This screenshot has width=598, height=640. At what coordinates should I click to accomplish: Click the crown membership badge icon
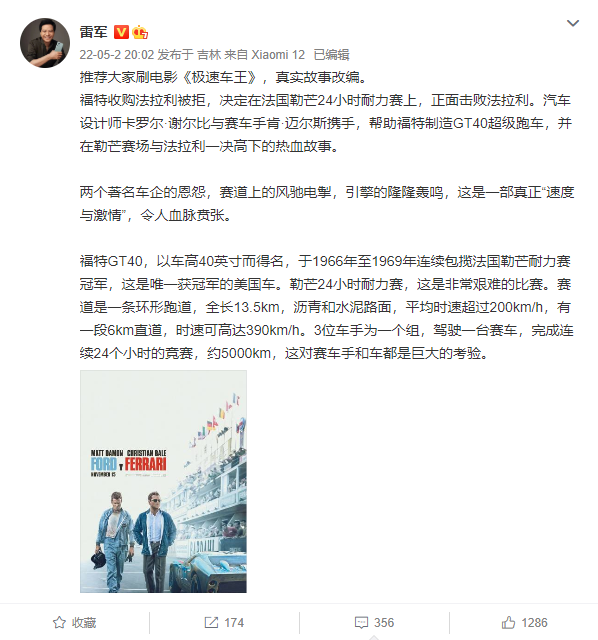[140, 32]
